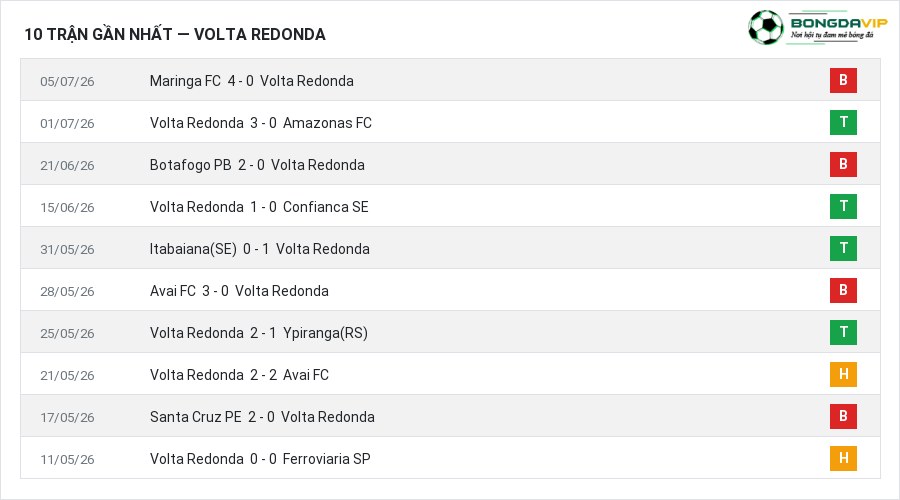
Task: Click the BONGDAVIP brand text
Action: tap(839, 23)
